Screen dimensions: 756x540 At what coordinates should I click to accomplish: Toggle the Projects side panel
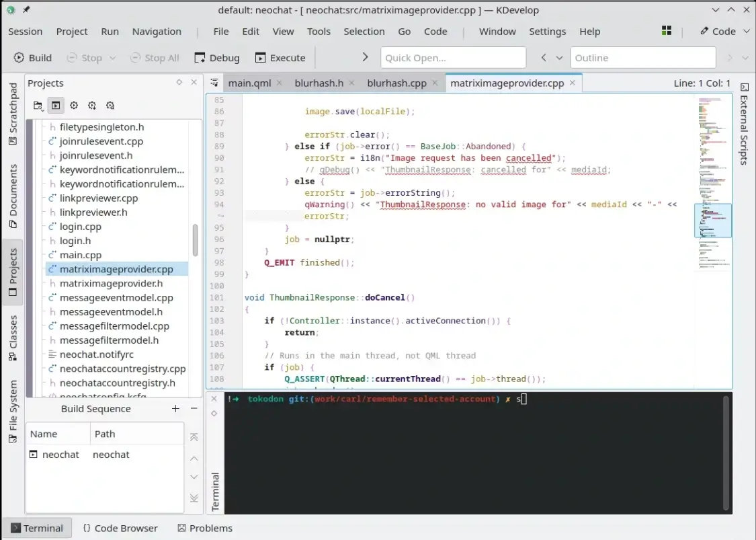[13, 272]
